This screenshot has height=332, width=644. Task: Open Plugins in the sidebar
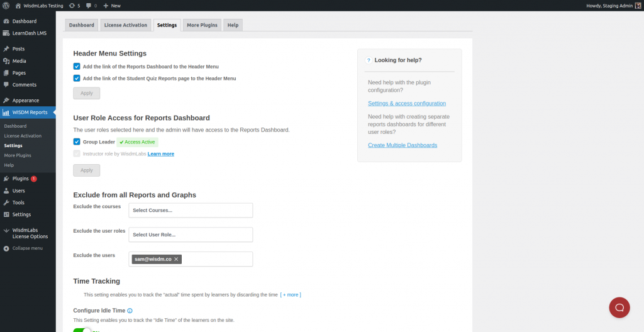(x=20, y=179)
